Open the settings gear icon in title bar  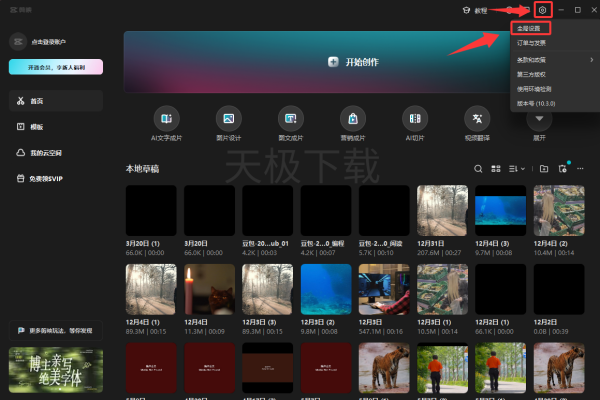[542, 10]
